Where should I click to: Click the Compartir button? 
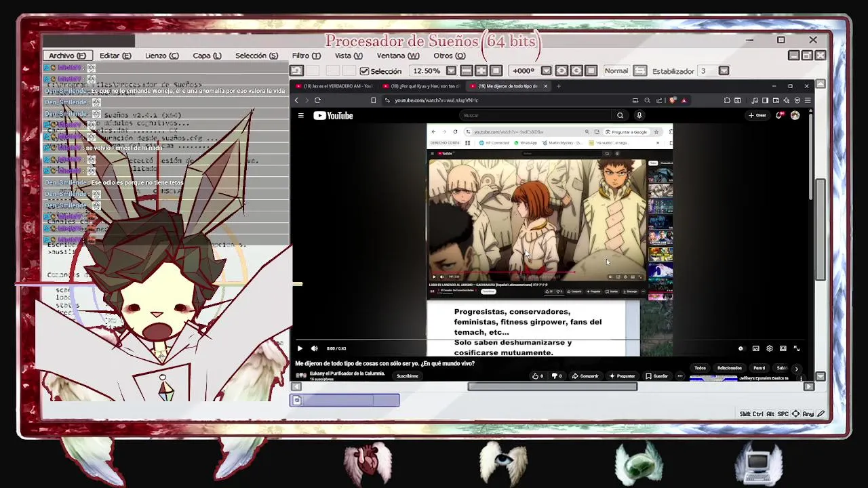click(585, 376)
